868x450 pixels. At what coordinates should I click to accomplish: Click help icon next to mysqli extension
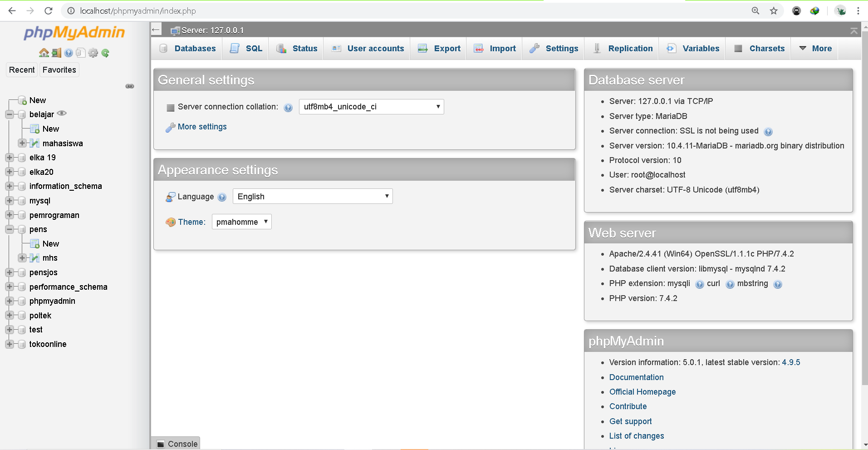tap(700, 284)
